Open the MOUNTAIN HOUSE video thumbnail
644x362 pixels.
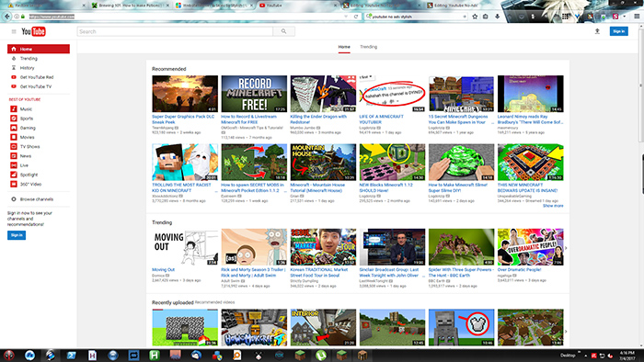[x=323, y=163]
